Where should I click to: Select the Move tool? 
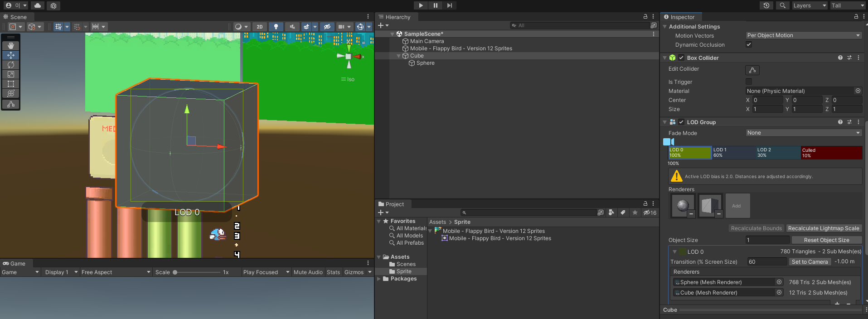[11, 55]
